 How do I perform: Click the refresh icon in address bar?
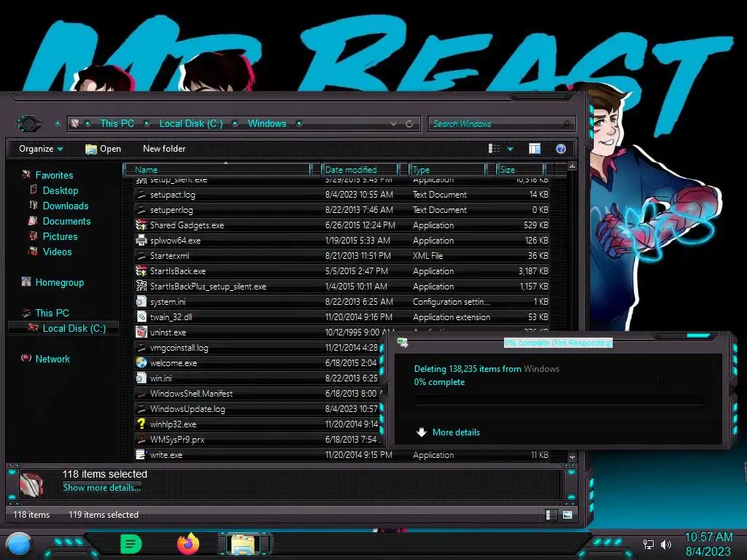(409, 124)
